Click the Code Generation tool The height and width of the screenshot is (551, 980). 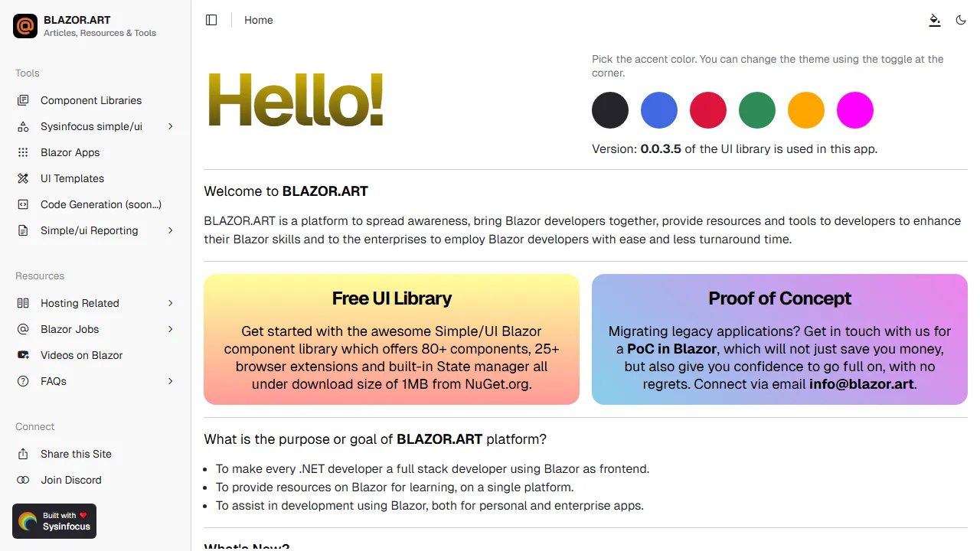[x=100, y=204]
